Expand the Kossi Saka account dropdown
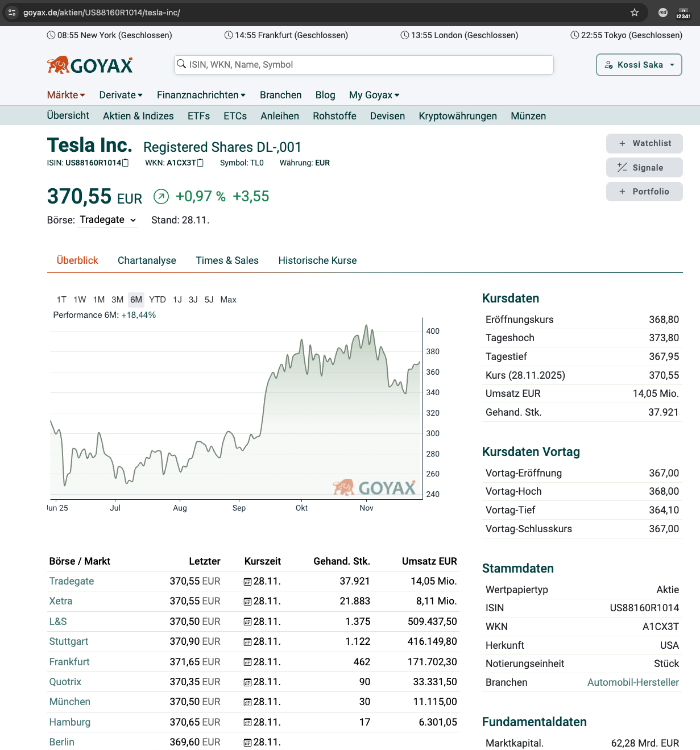700x750 pixels. pyautogui.click(x=639, y=64)
